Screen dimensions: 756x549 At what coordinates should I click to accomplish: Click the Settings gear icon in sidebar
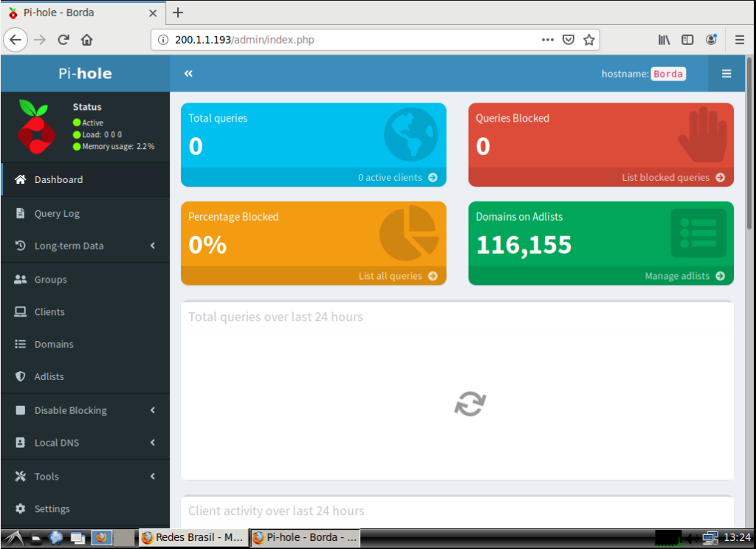pos(20,508)
